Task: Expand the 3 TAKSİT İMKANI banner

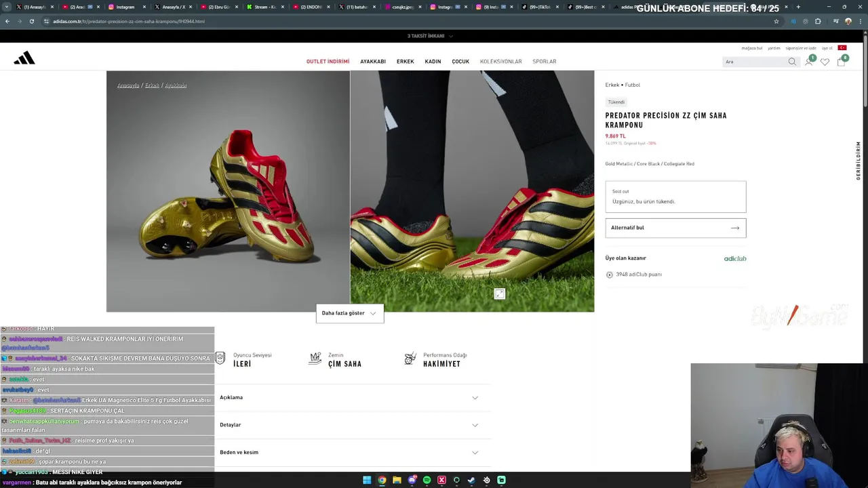Action: 430,36
